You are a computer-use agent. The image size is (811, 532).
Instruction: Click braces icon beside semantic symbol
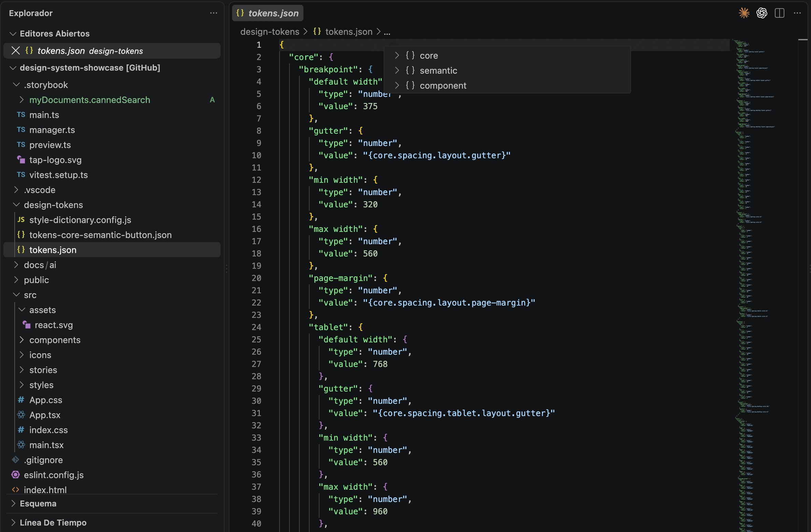pos(410,70)
